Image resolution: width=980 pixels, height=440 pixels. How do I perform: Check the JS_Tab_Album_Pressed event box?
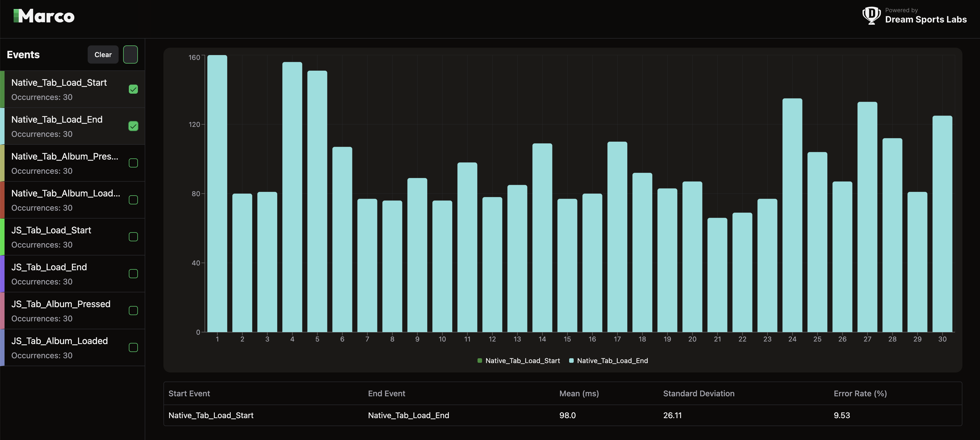(133, 311)
